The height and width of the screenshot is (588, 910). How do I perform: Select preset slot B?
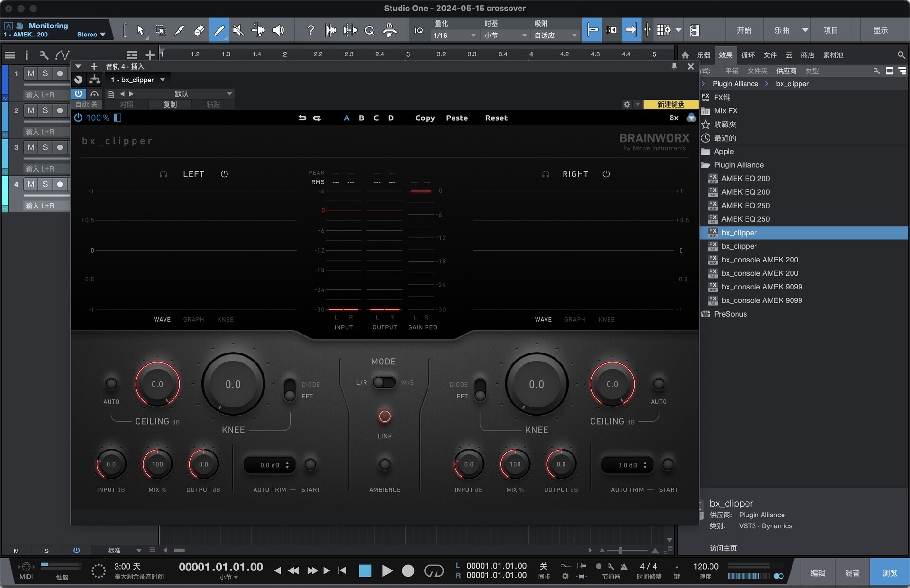[x=361, y=118]
